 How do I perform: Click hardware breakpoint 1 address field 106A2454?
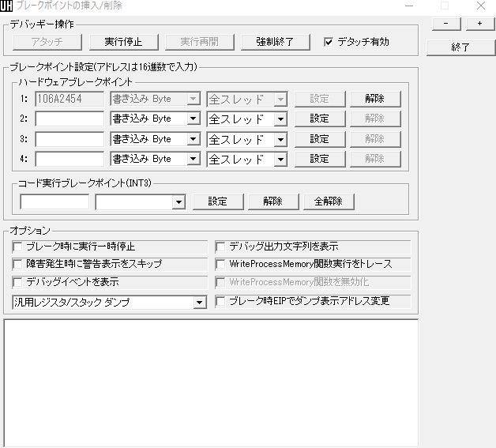click(x=70, y=99)
